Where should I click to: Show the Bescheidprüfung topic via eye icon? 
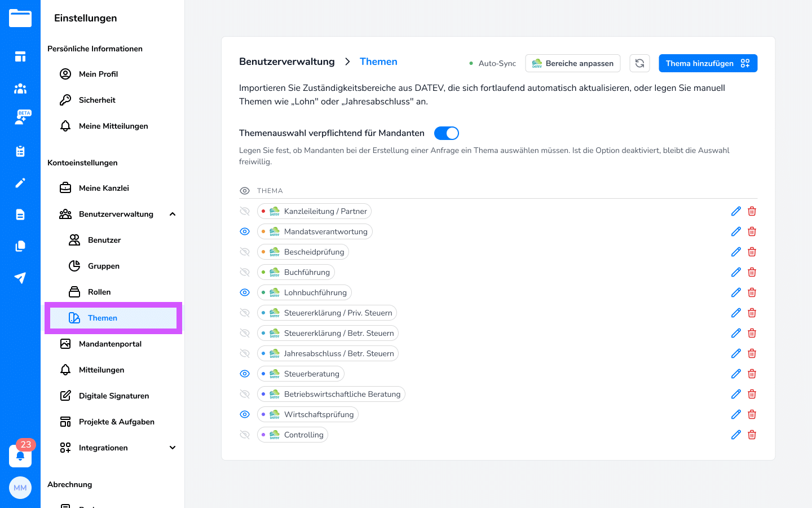pyautogui.click(x=245, y=252)
